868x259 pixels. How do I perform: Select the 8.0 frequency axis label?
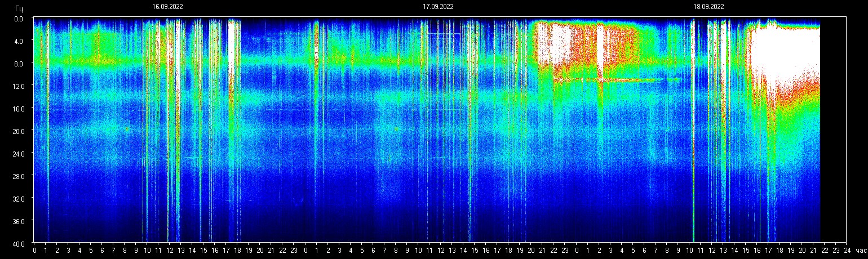pyautogui.click(x=19, y=64)
